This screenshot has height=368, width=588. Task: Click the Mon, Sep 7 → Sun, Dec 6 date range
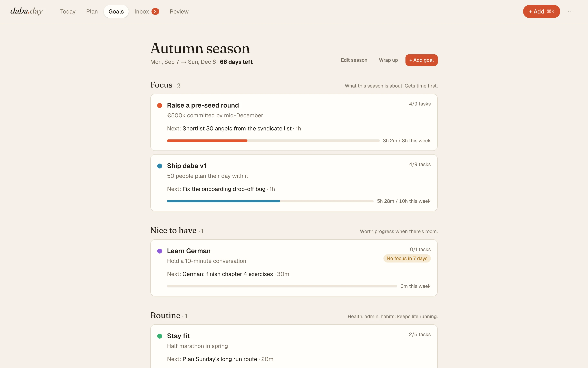coord(183,62)
